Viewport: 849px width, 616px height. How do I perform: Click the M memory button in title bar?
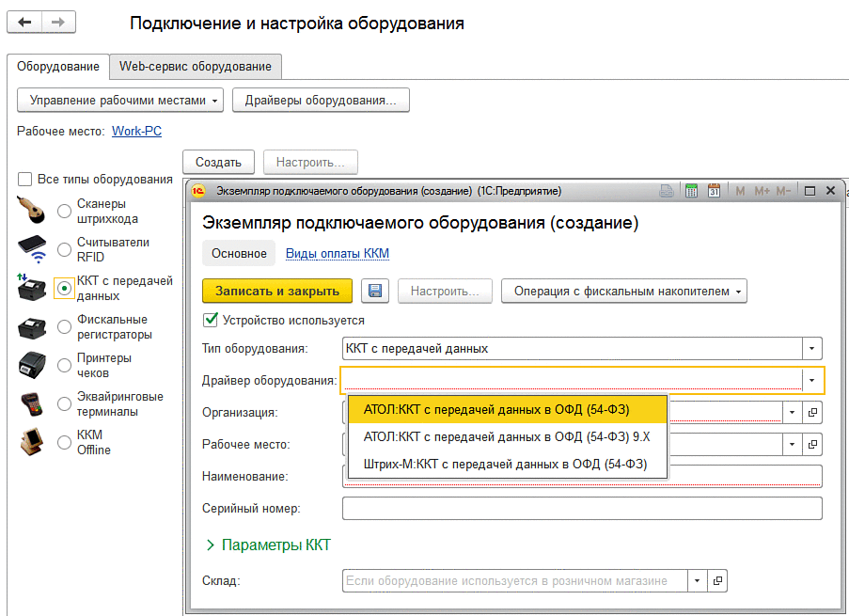pos(740,191)
